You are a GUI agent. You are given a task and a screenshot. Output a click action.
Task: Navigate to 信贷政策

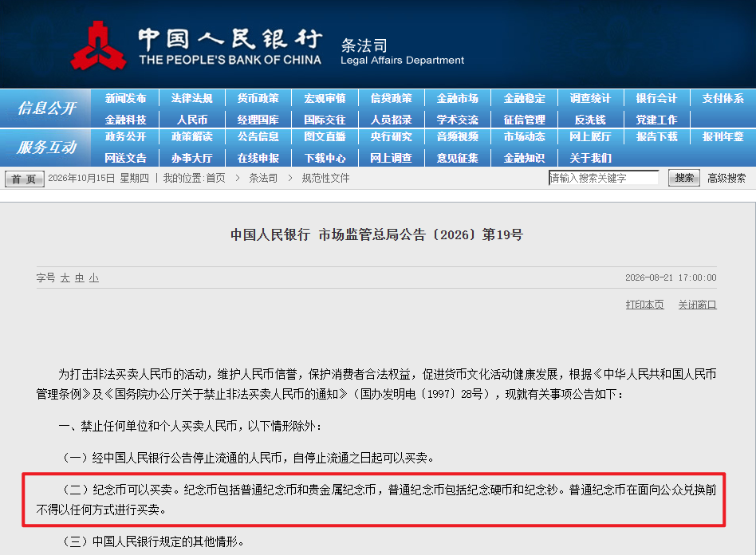[391, 98]
